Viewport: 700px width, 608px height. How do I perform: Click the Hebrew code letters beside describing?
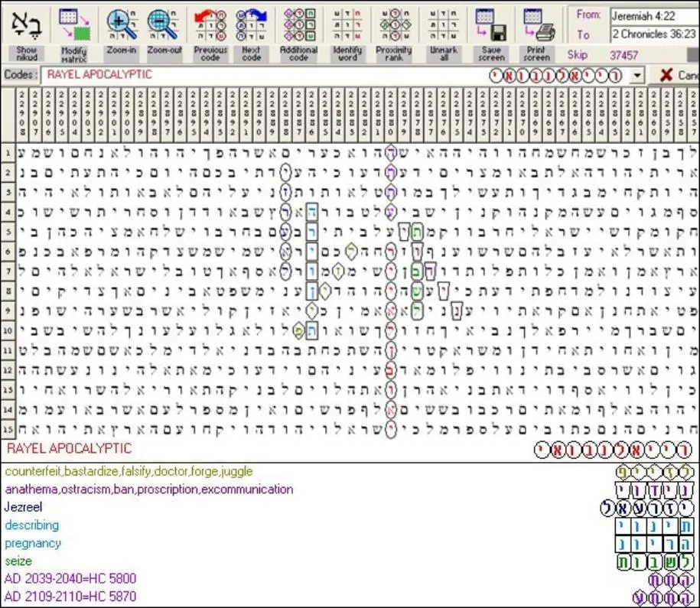click(654, 526)
